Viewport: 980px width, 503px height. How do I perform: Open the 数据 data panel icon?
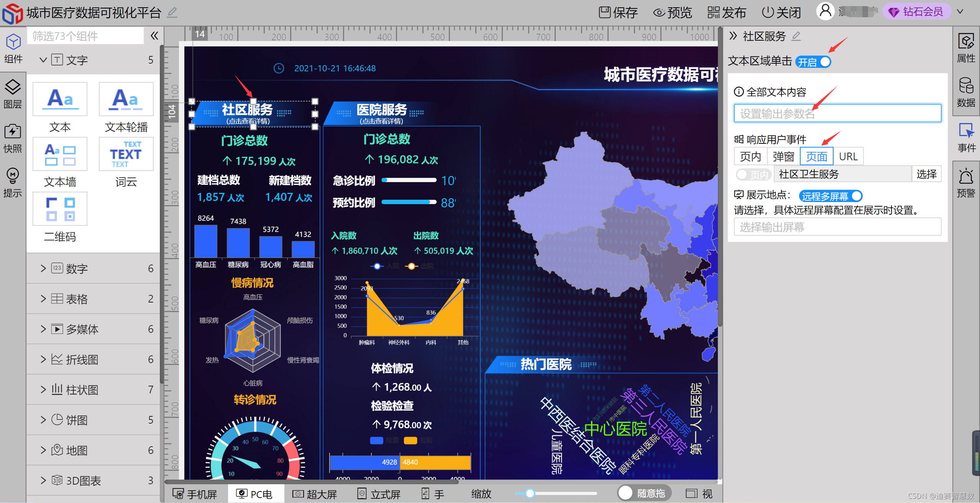(x=965, y=92)
